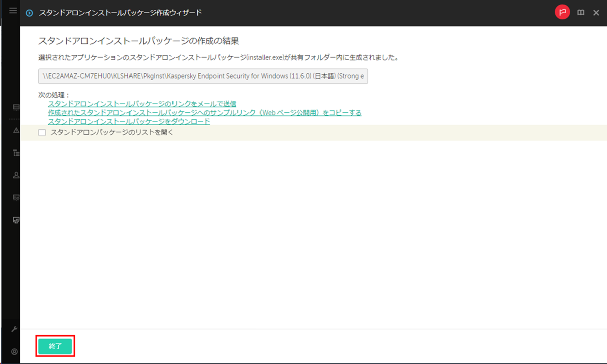Click the wizard play icon in the title bar
This screenshot has width=607, height=364.
(x=29, y=13)
